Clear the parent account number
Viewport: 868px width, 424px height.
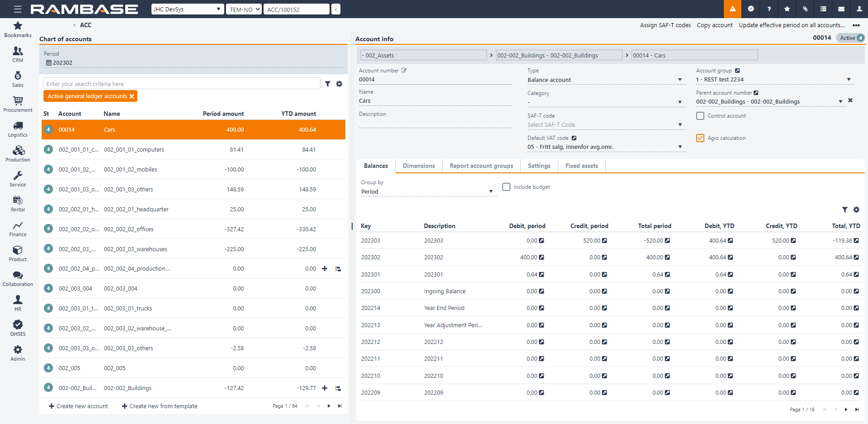[x=850, y=100]
